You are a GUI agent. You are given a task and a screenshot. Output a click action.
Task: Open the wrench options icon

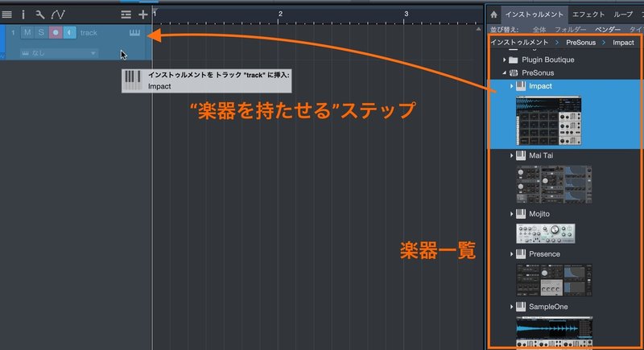[39, 14]
